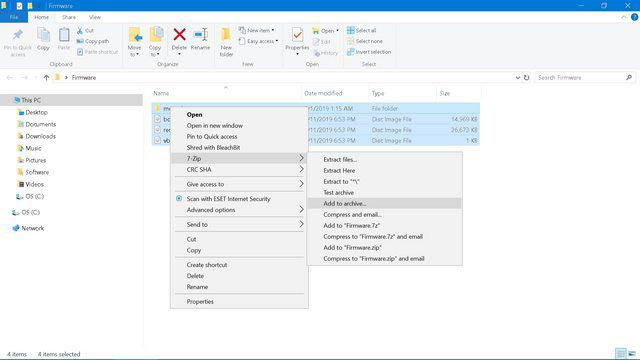640x360 pixels.
Task: Choose Add to "Firmware.7z"
Action: click(x=384, y=226)
